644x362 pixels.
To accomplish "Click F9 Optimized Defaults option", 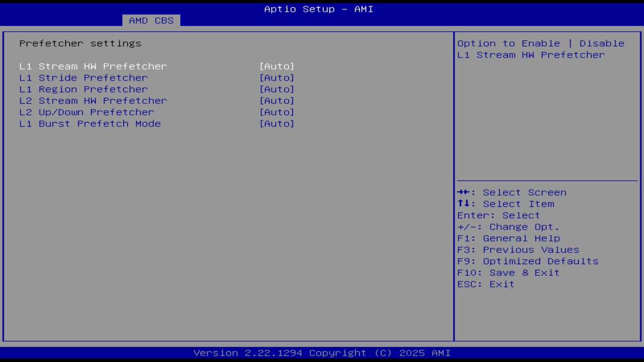I will pyautogui.click(x=527, y=261).
